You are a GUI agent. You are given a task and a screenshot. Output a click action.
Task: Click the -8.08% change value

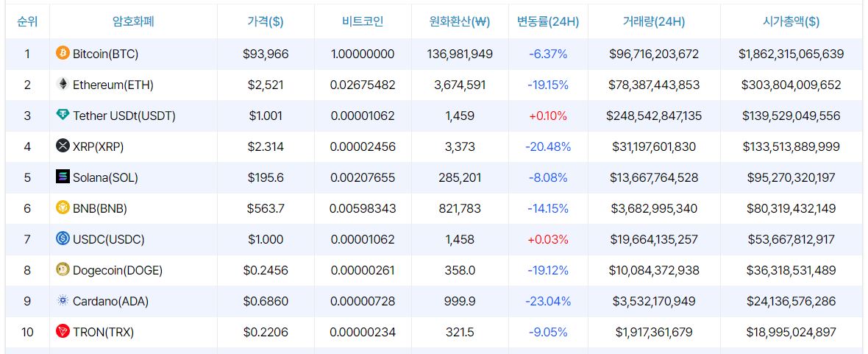pyautogui.click(x=548, y=178)
